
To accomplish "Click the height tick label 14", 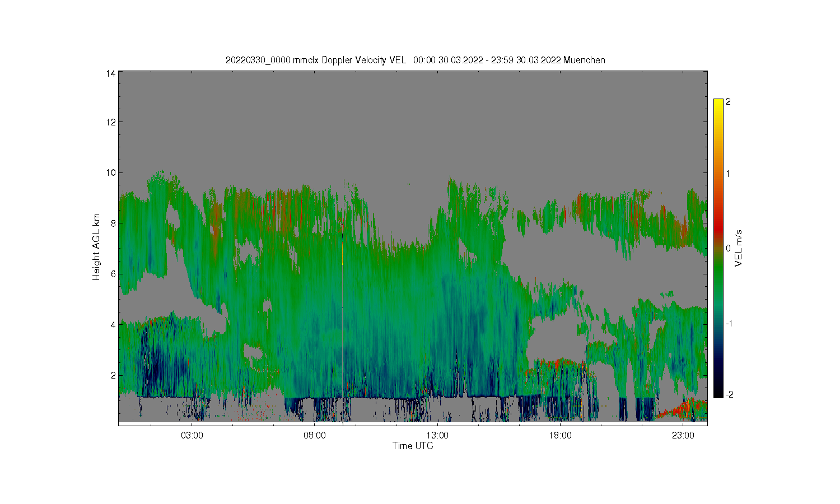I will [x=111, y=73].
